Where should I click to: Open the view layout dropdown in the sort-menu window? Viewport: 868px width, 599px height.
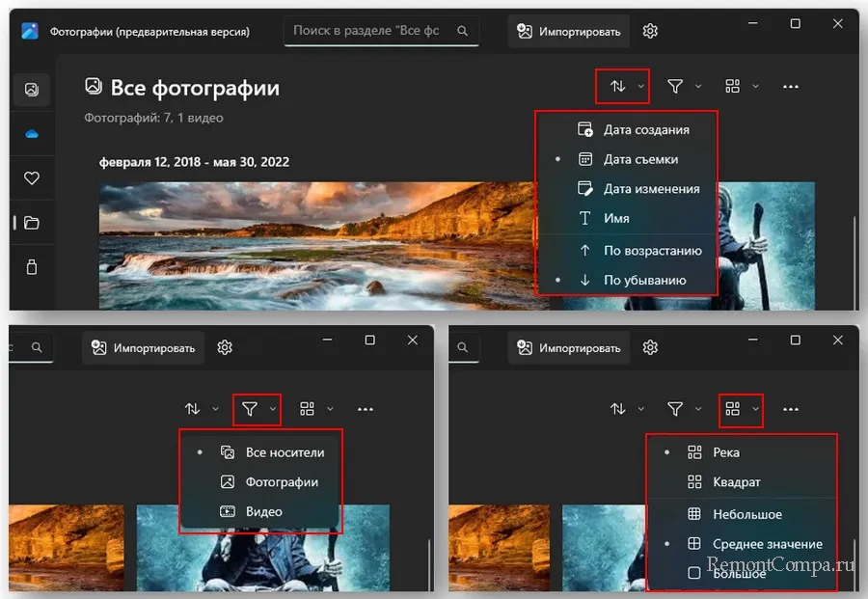pyautogui.click(x=742, y=87)
